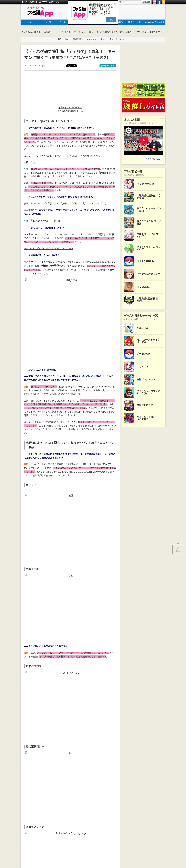Close the notification popup with X
Screen dimensions: 186x868
pyautogui.click(x=115, y=4)
